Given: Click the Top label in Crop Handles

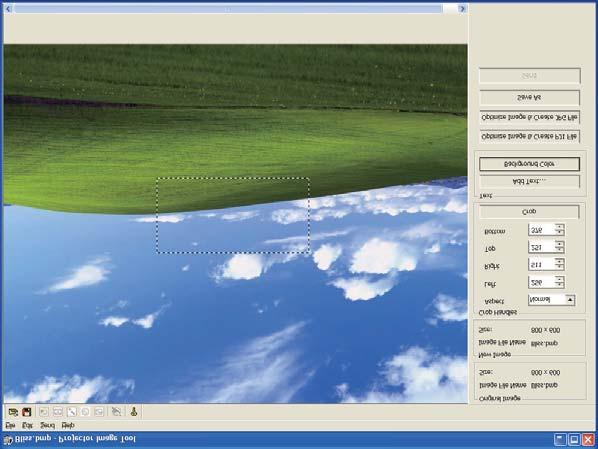Looking at the screenshot, I should (x=490, y=249).
